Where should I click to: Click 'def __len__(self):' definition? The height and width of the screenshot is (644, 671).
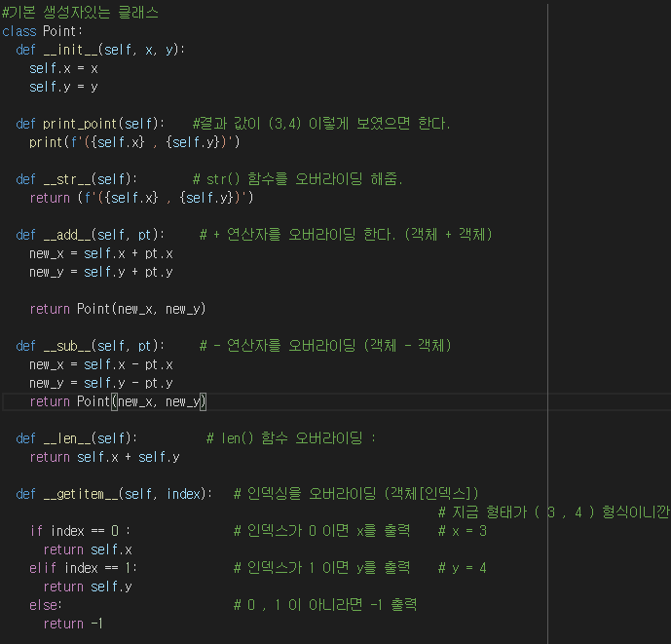click(77, 438)
